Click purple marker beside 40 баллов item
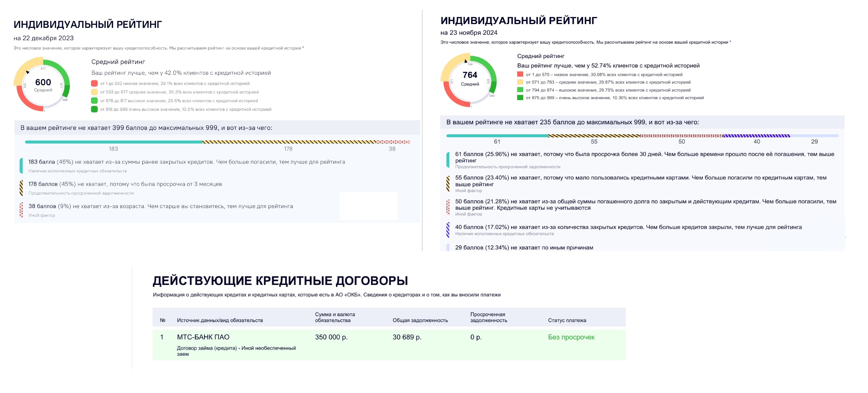Viewport: 868px width, 393px height. coord(448,230)
